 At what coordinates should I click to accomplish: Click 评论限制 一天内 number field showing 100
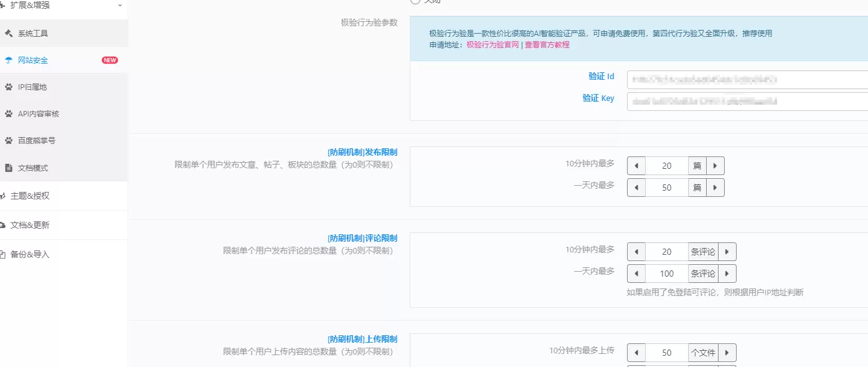click(667, 274)
